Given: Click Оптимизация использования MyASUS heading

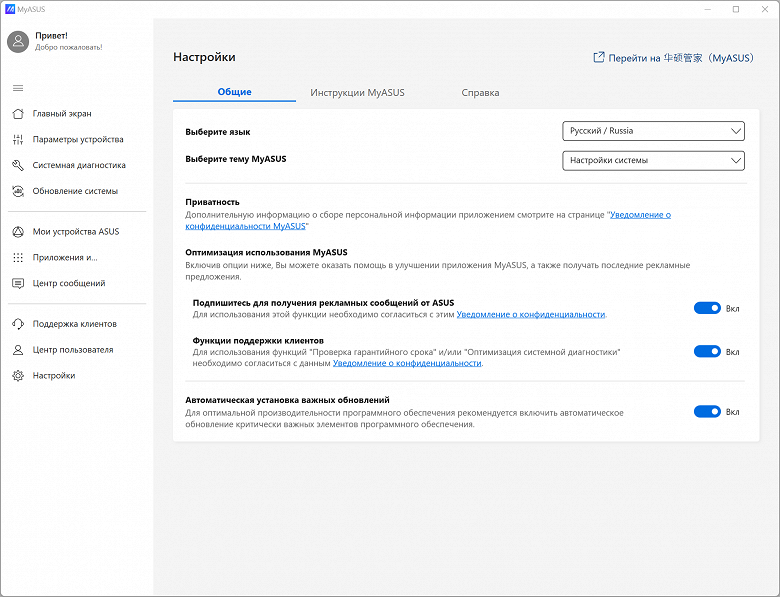Looking at the screenshot, I should (x=267, y=252).
